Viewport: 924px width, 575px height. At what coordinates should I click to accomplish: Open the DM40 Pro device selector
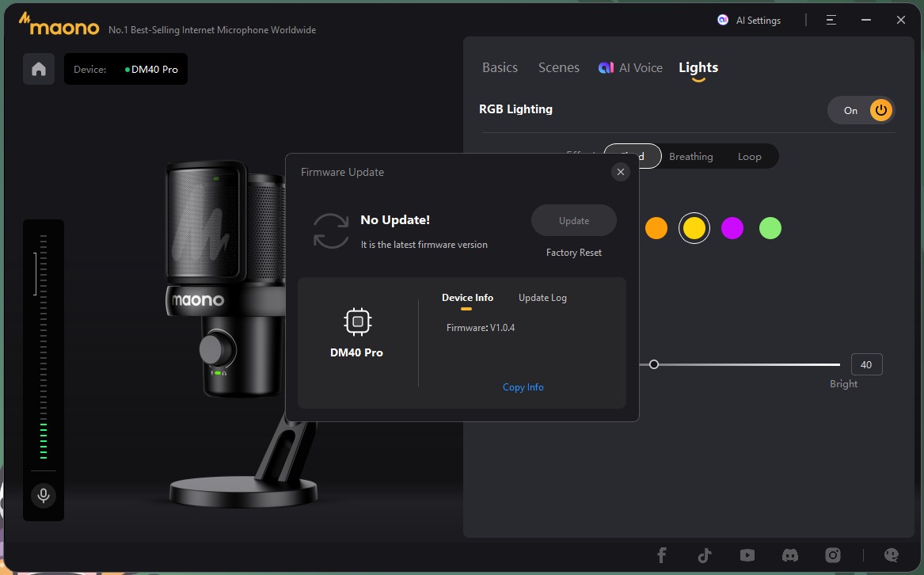(126, 70)
